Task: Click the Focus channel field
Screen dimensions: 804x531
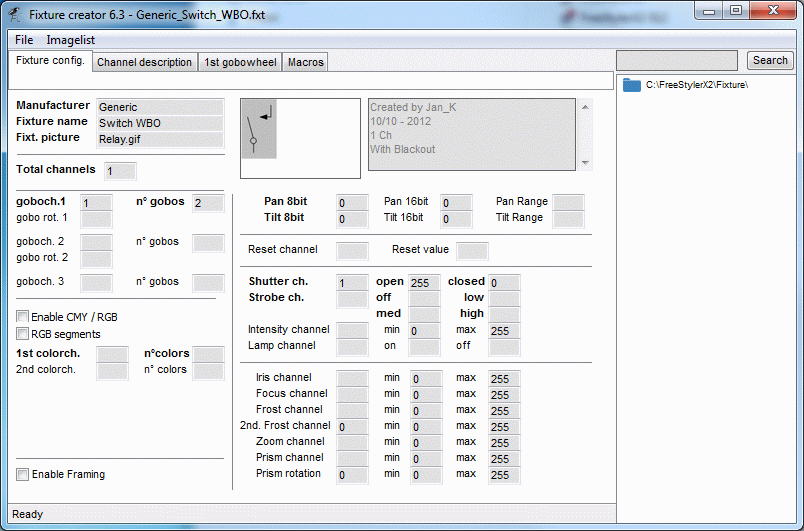Action: tap(352, 395)
